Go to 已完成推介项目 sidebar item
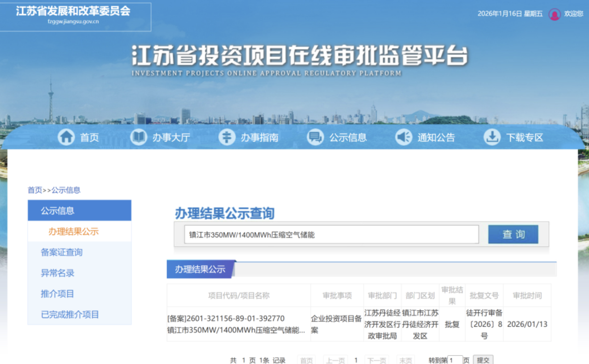589x364 pixels. (x=70, y=314)
